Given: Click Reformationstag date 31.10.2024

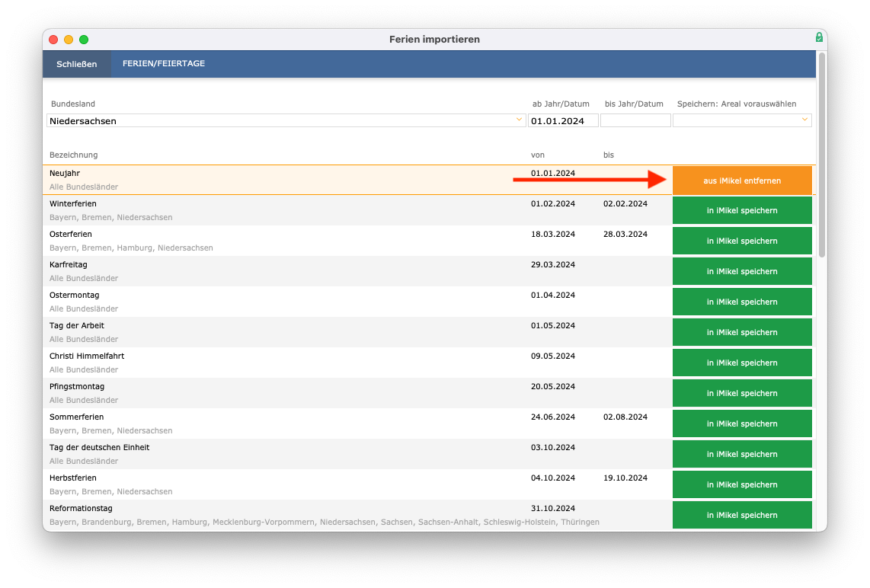Looking at the screenshot, I should pos(552,509).
